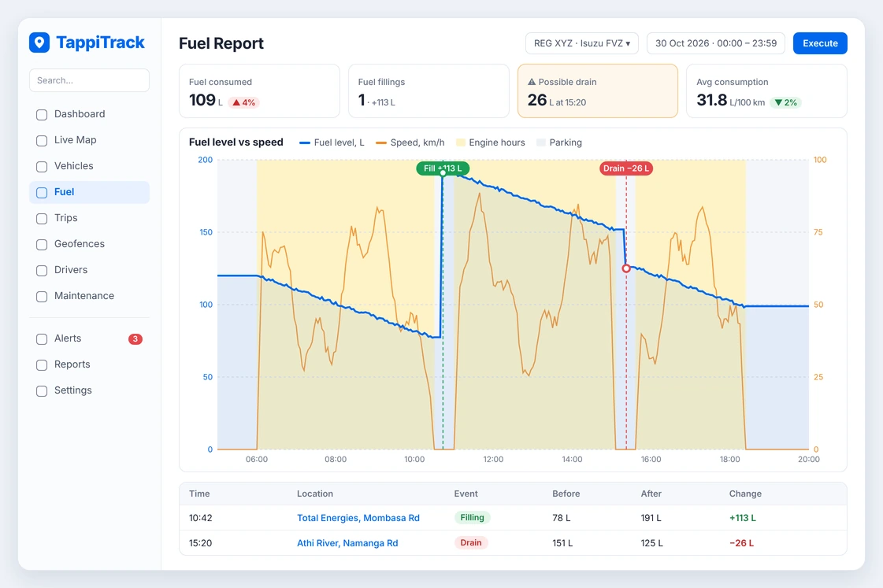The width and height of the screenshot is (883, 588).
Task: Click the +113 L change value
Action: [x=742, y=518]
